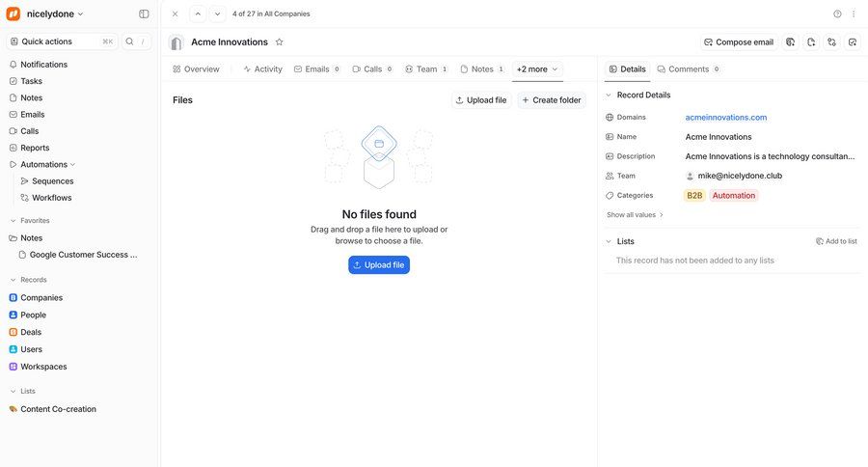This screenshot has height=467, width=868.
Task: Open Calls in the sidebar
Action: click(x=29, y=131)
